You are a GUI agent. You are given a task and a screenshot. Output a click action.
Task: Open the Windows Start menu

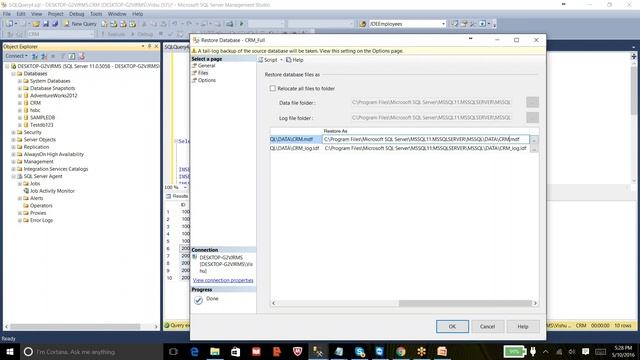point(9,351)
